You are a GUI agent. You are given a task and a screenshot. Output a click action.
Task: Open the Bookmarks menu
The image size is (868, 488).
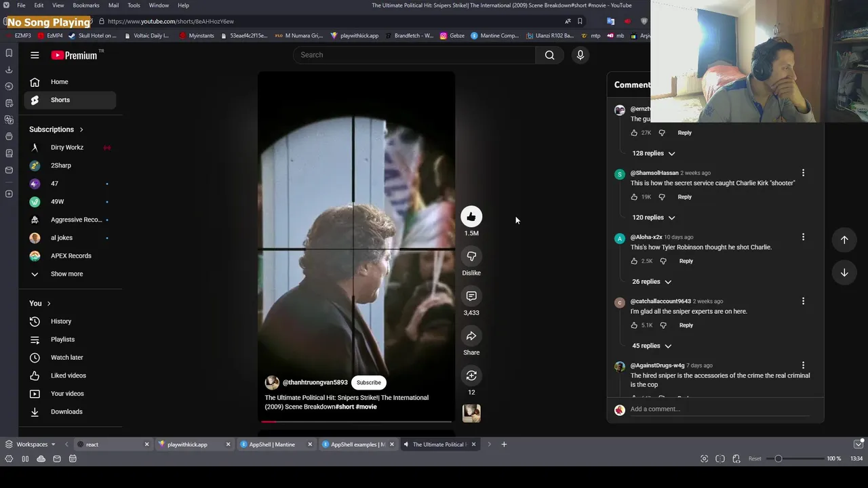[86, 5]
